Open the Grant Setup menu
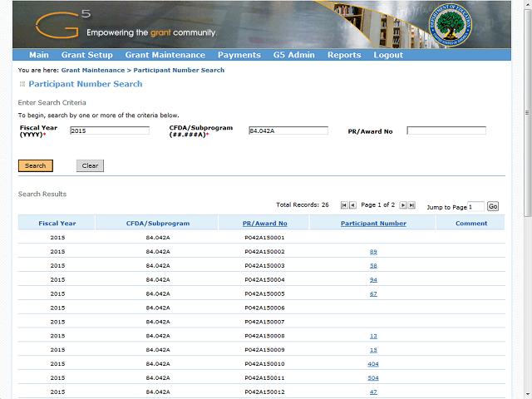The width and height of the screenshot is (532, 399). pyautogui.click(x=86, y=55)
